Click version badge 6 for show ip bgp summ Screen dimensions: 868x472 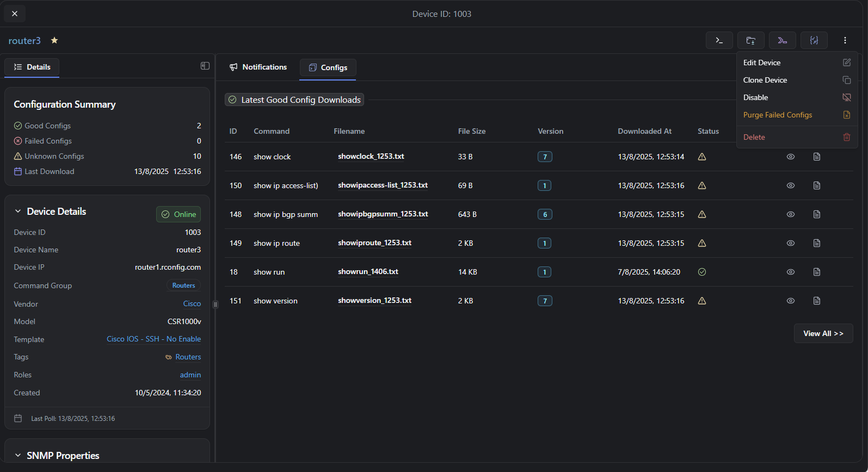545,214
